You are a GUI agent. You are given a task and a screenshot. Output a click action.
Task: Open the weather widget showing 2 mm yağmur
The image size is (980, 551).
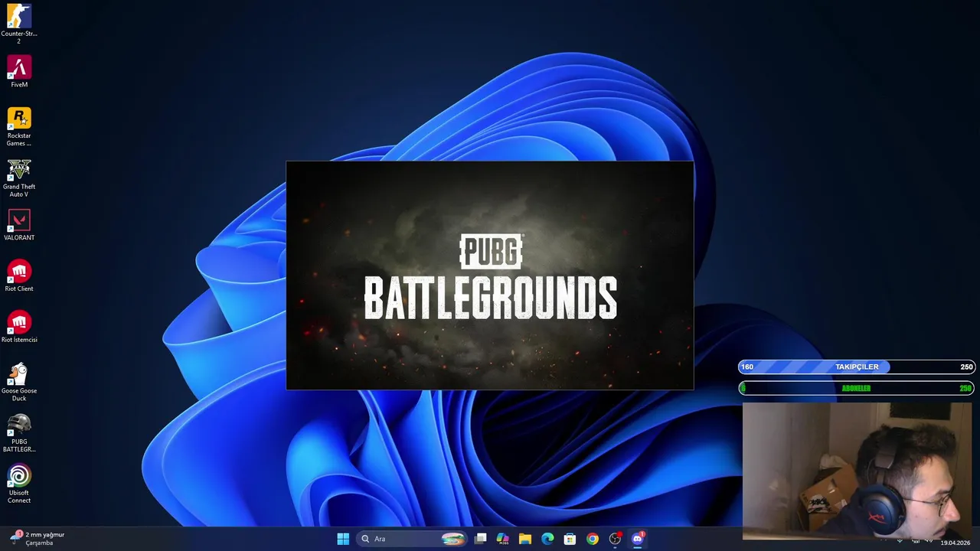tap(38, 539)
